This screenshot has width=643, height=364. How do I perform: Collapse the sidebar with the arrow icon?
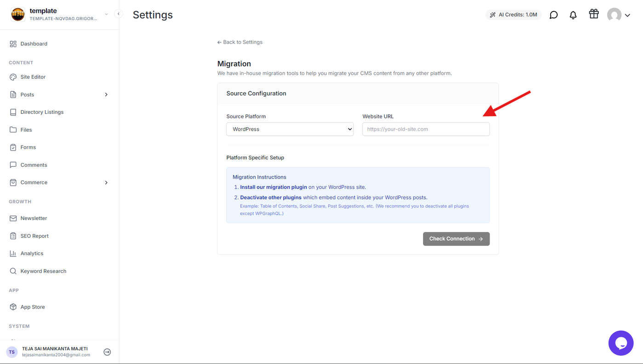pos(119,14)
